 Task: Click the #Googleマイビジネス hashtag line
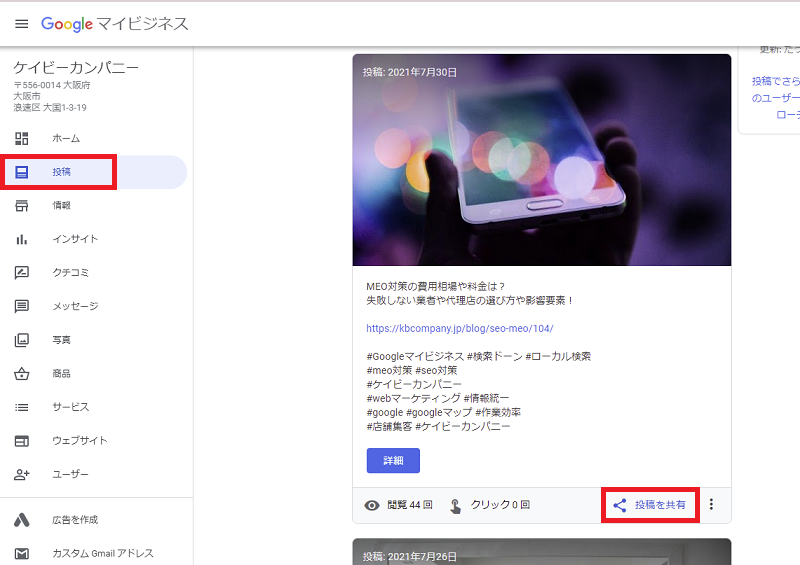[x=479, y=356]
